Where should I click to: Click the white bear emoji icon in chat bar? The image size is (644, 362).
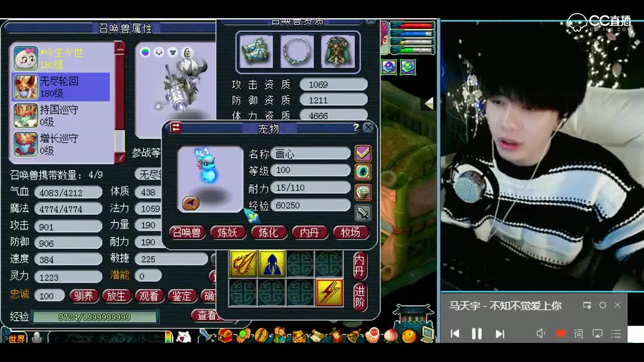184,337
